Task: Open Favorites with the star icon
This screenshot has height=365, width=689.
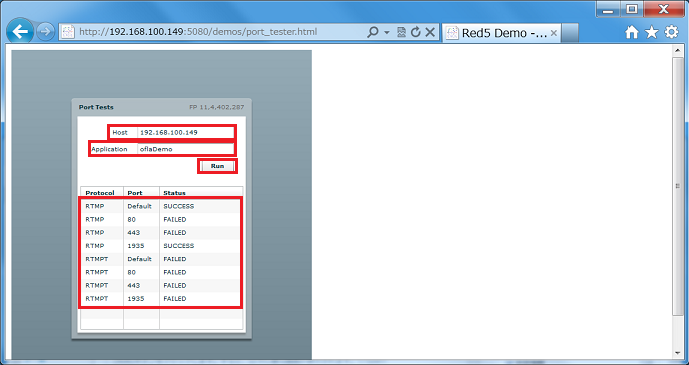Action: (651, 32)
